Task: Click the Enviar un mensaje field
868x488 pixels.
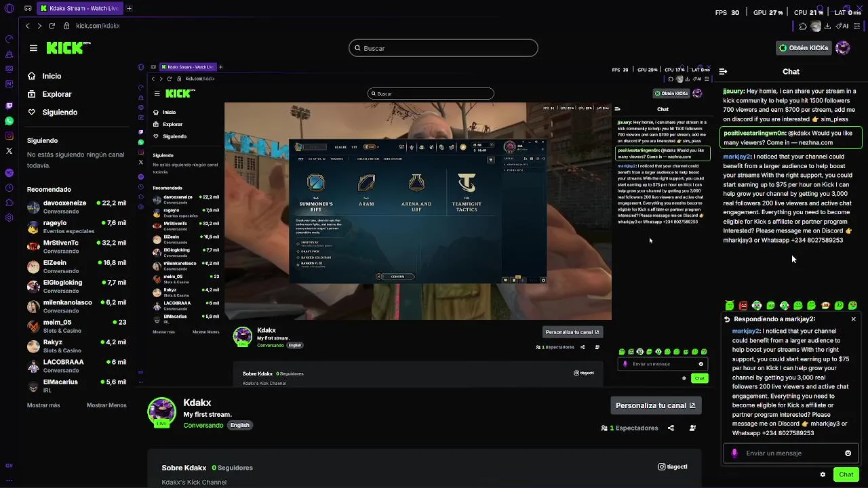Action: click(791, 453)
